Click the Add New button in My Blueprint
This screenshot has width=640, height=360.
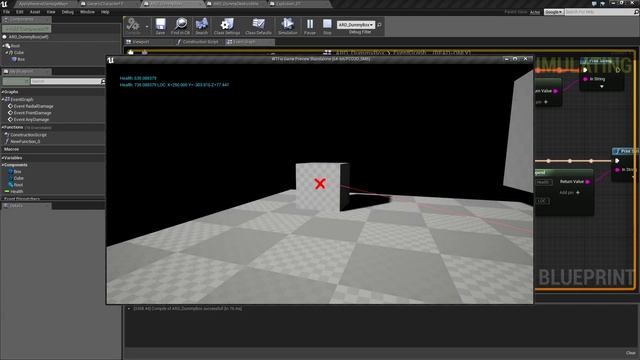[x=16, y=81]
